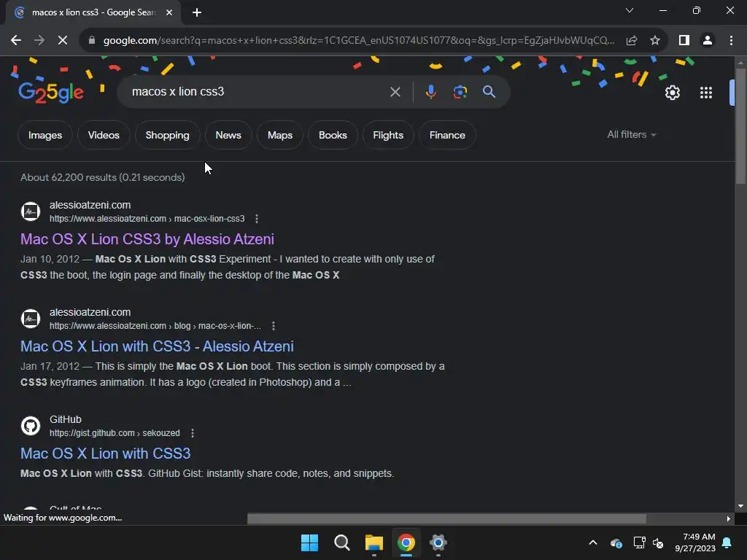Open more options for mac-osx-lion-css3 result

[x=257, y=219]
